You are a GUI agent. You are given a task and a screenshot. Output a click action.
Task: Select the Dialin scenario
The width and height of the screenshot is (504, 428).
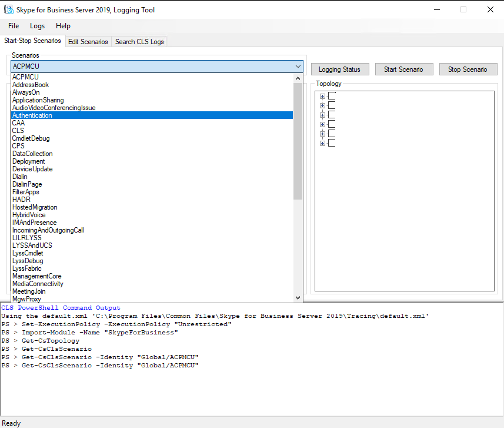152,177
